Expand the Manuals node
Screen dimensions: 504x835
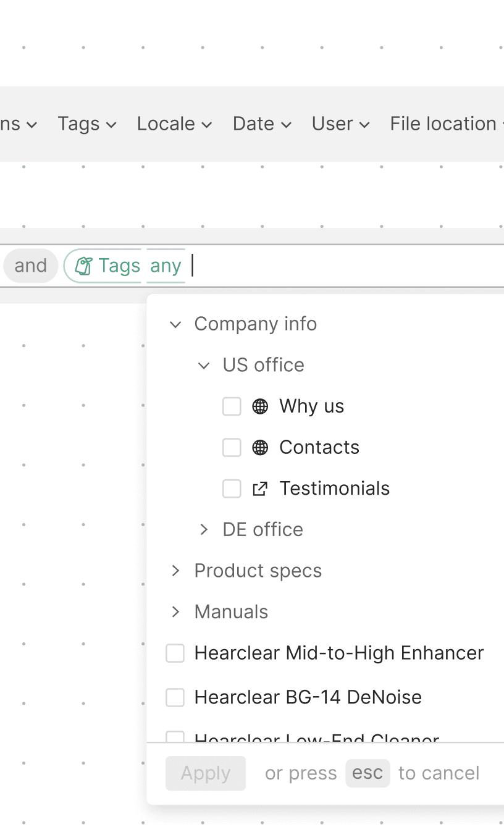[x=175, y=612]
